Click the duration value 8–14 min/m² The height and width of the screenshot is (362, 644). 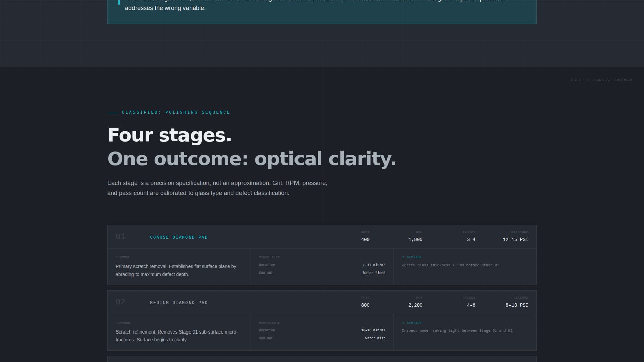(x=374, y=265)
